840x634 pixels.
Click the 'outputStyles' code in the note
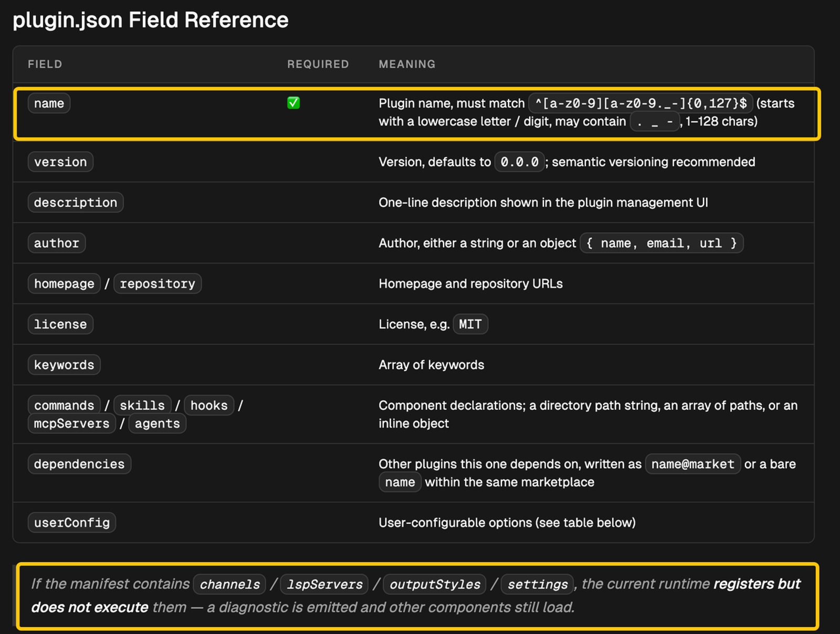pyautogui.click(x=435, y=584)
